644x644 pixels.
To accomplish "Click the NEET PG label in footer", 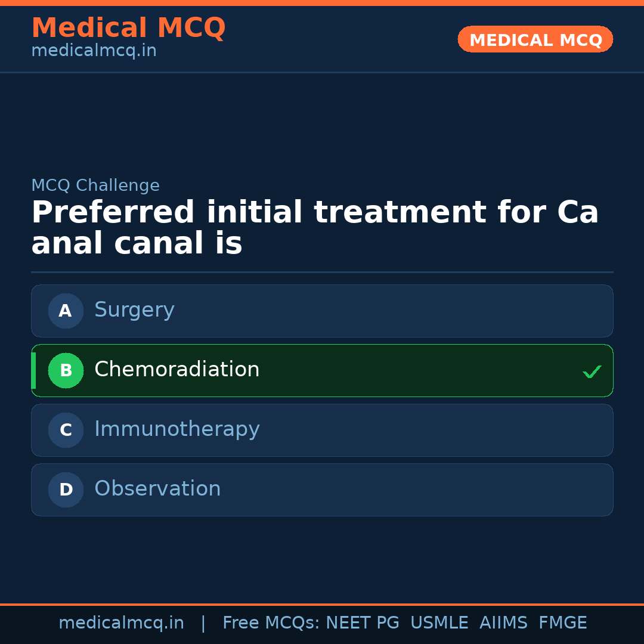I will [x=362, y=622].
